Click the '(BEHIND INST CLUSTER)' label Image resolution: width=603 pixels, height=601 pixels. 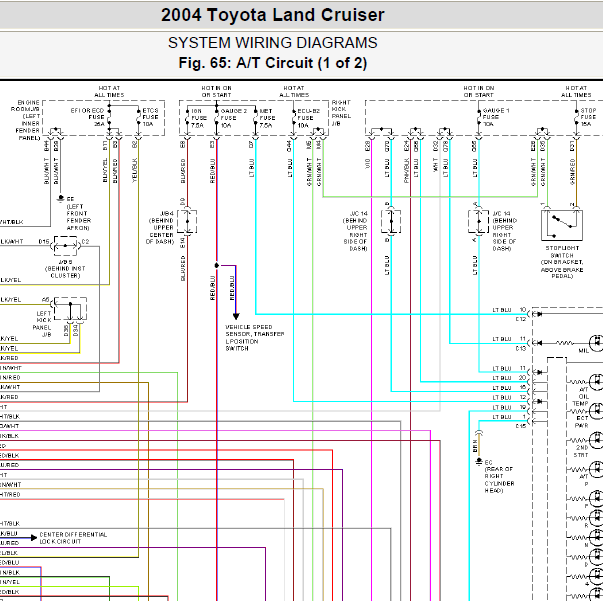65,272
